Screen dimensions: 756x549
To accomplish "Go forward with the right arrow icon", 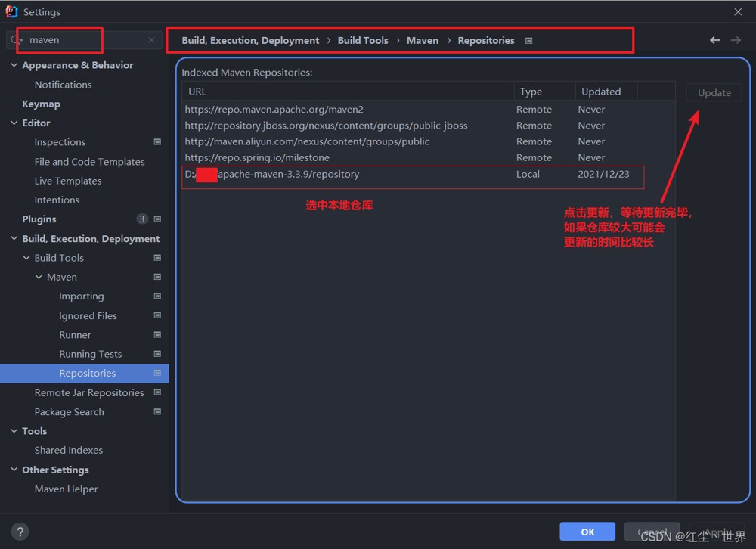I will coord(736,40).
